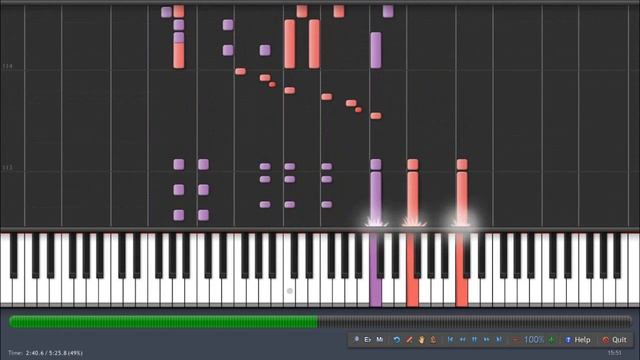Increase speed with the green plus icon

point(552,340)
